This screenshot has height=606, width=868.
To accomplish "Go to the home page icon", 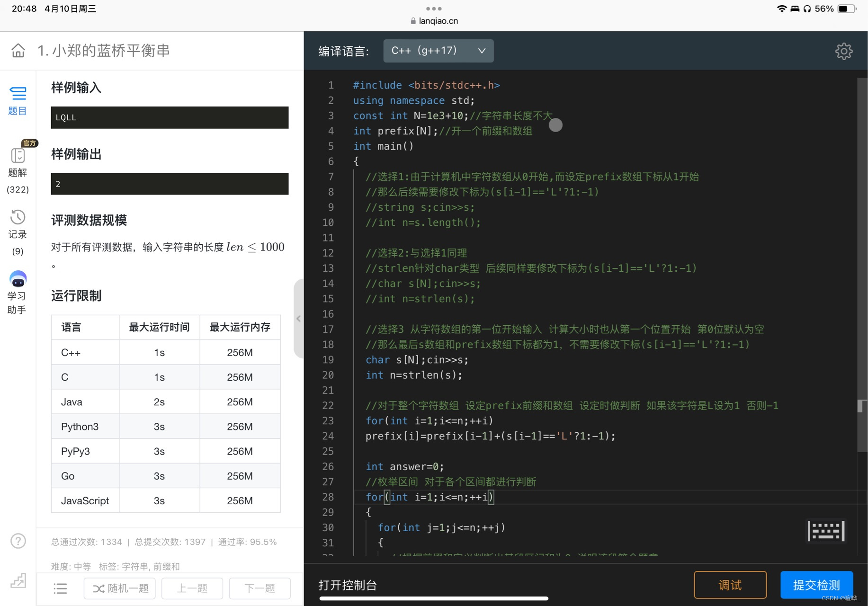I will (x=18, y=50).
